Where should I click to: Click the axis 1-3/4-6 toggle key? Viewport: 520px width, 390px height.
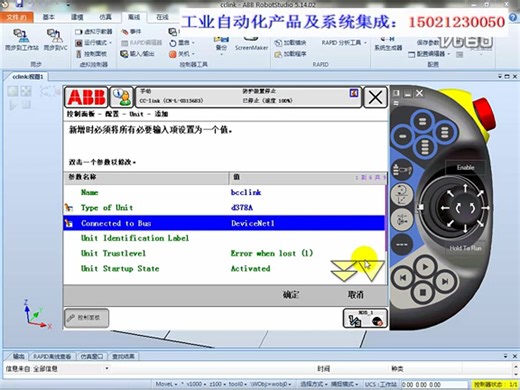402,220
